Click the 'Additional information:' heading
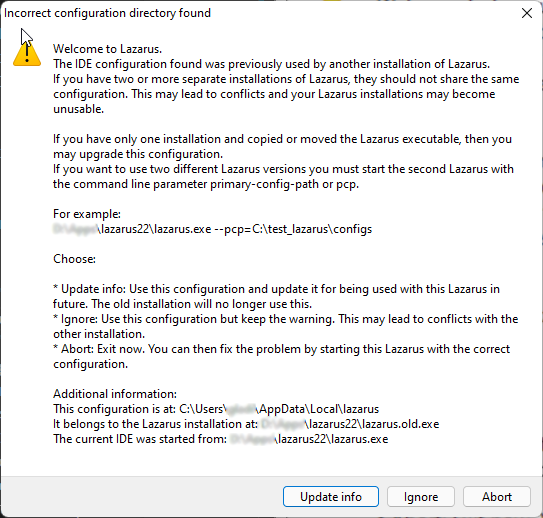 tap(115, 394)
